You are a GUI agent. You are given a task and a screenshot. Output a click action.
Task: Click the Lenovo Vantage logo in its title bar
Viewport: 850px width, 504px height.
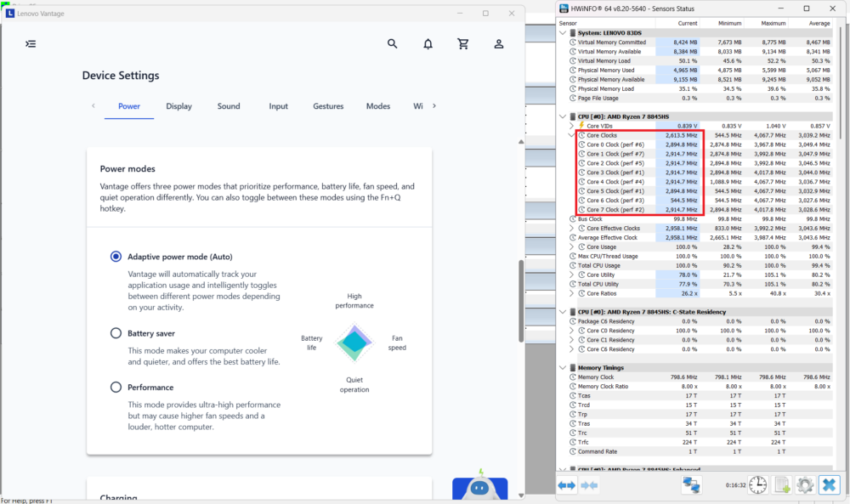[x=9, y=14]
